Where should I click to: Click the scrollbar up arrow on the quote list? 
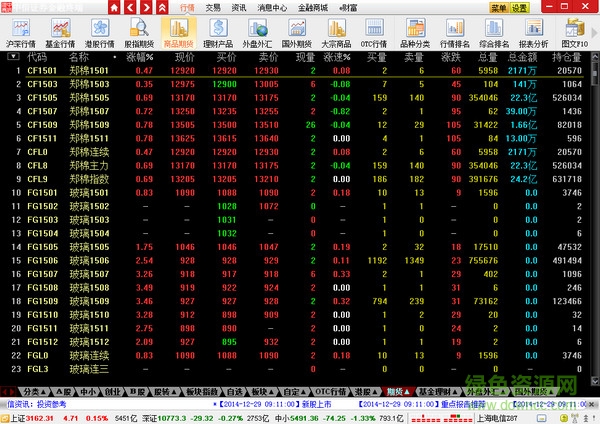click(595, 57)
